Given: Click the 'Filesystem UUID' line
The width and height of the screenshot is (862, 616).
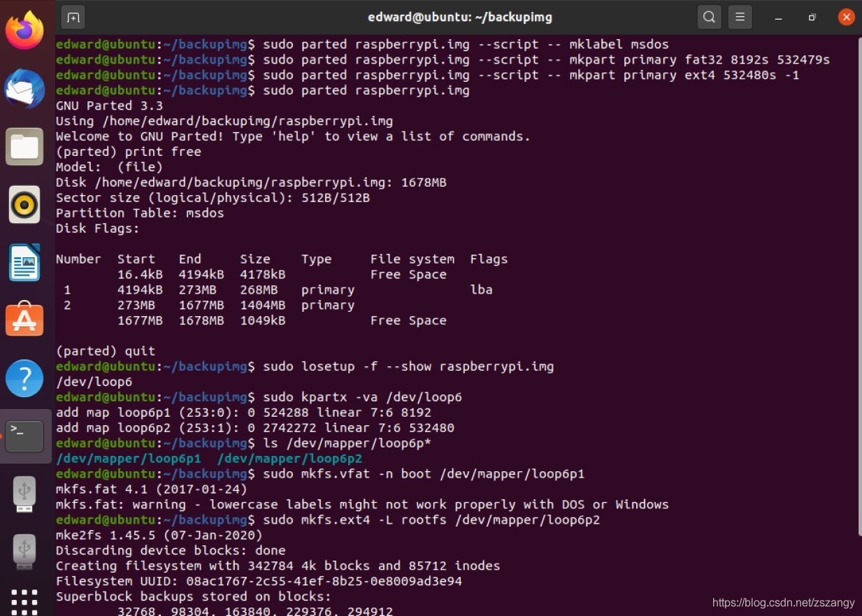Looking at the screenshot, I should pyautogui.click(x=259, y=581).
